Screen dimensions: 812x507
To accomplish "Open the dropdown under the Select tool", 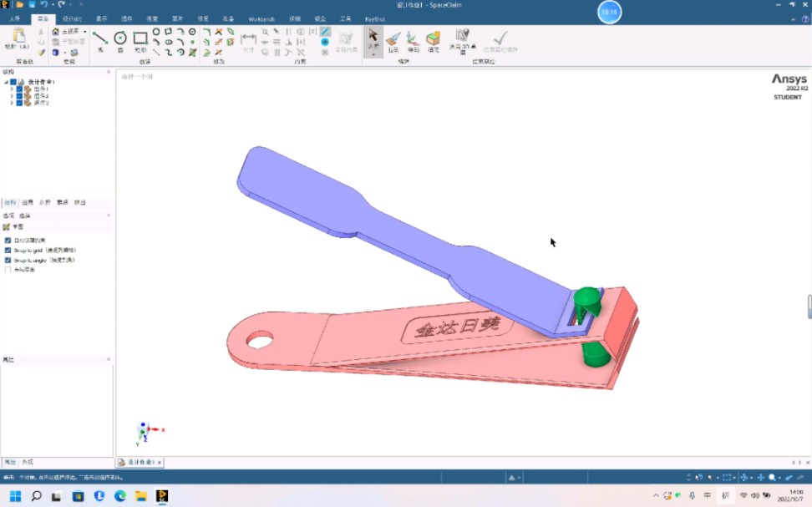I will pos(373,55).
